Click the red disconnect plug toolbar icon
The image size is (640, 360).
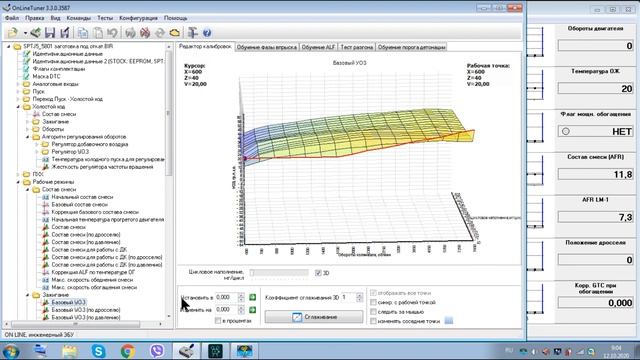coord(145,33)
